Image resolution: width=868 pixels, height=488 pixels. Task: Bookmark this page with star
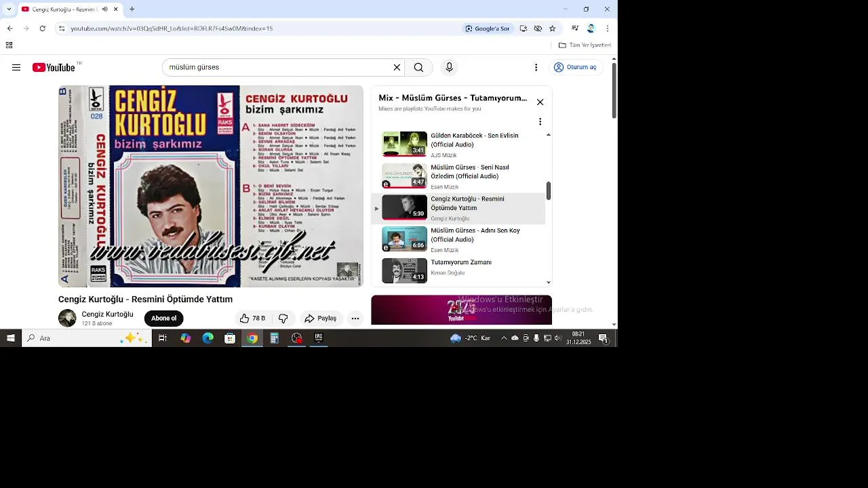tap(553, 28)
